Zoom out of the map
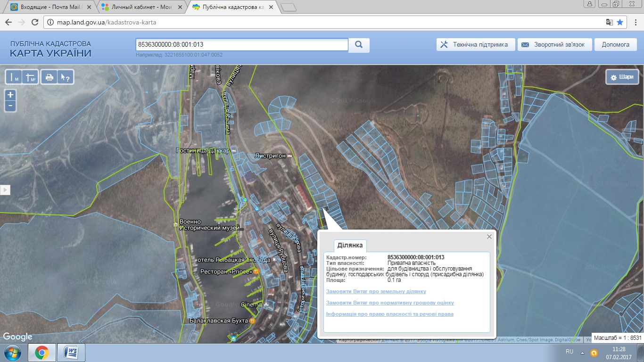644x362 pixels. coord(10,106)
